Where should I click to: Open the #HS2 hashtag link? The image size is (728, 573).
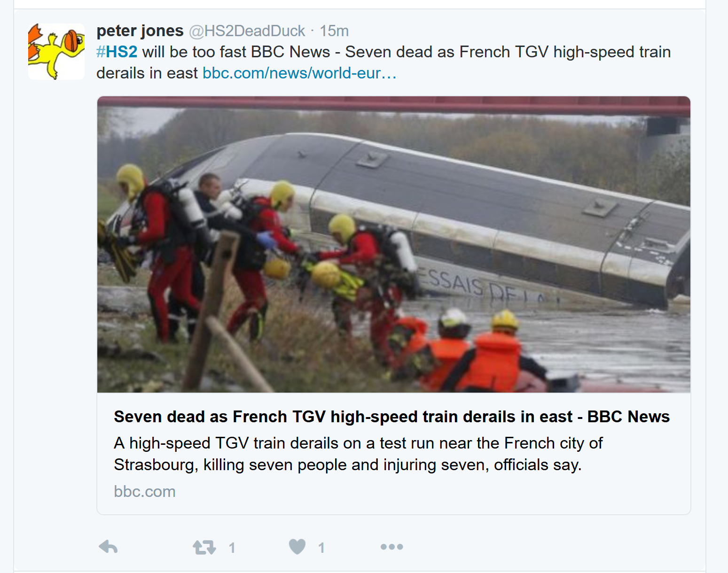(117, 52)
